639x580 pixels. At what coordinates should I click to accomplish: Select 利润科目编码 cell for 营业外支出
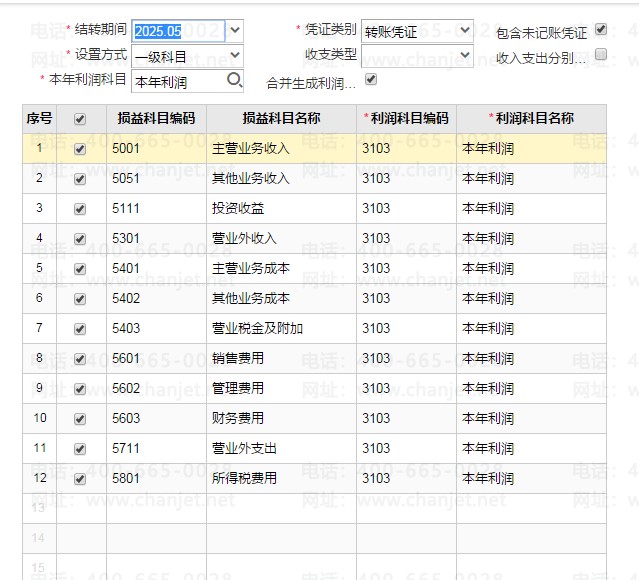coord(406,448)
